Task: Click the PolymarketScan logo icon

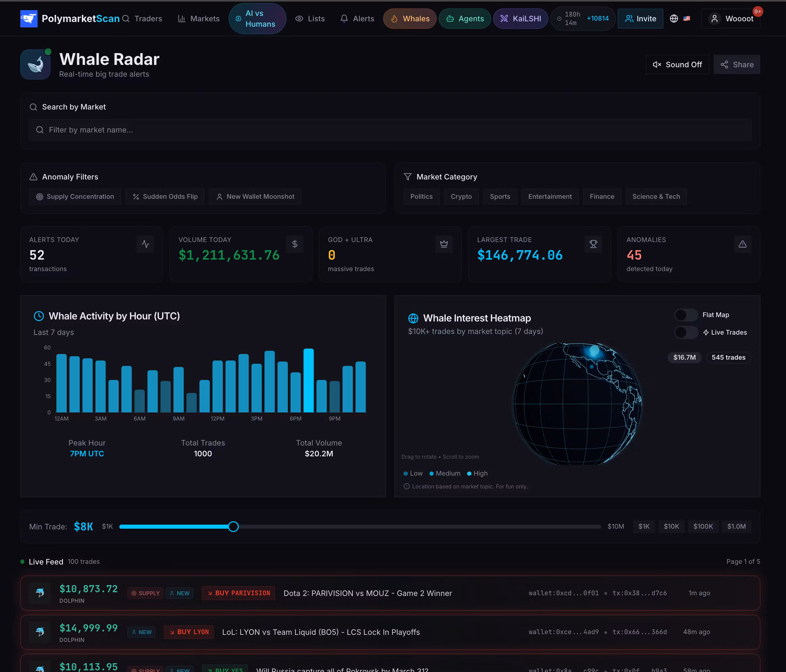Action: click(29, 19)
